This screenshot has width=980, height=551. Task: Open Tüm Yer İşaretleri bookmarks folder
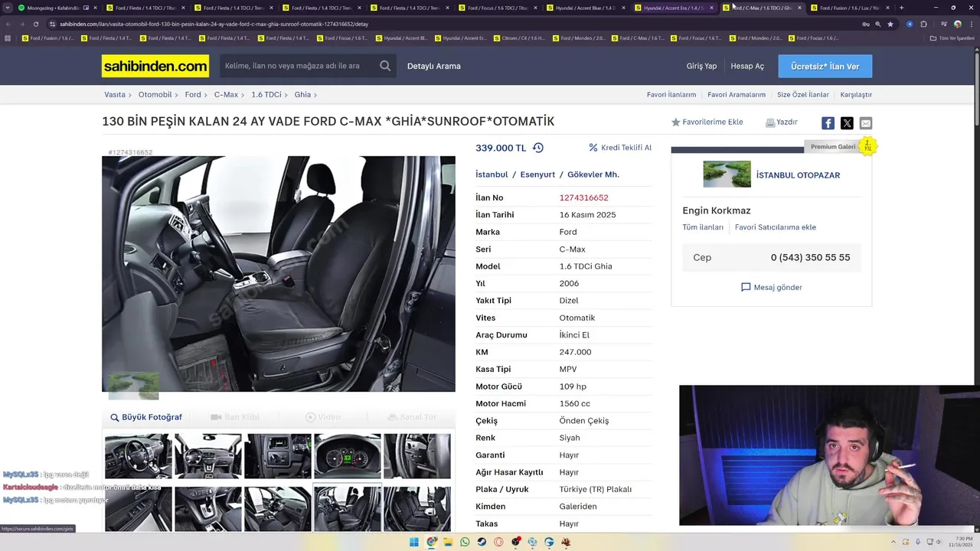pos(952,37)
